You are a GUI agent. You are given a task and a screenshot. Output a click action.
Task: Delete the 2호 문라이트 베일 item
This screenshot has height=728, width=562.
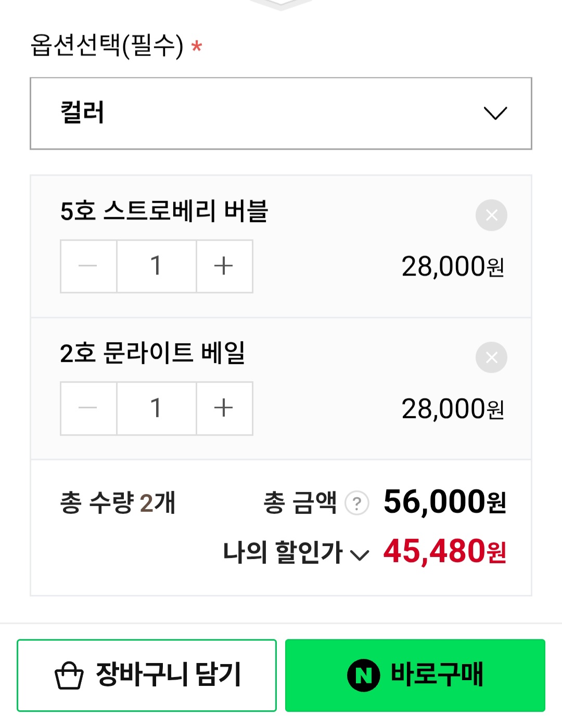click(x=491, y=357)
